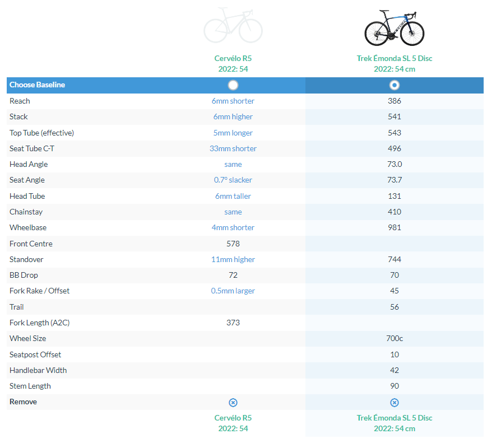Click '4mm shorter' wheelbase difference

(x=233, y=227)
